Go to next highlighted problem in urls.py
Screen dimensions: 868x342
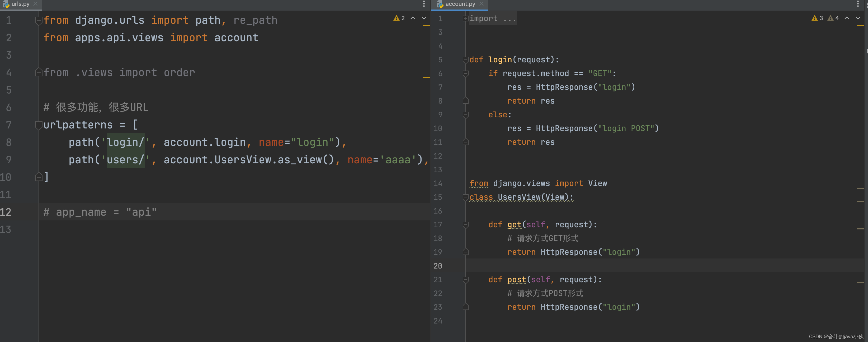tap(424, 18)
